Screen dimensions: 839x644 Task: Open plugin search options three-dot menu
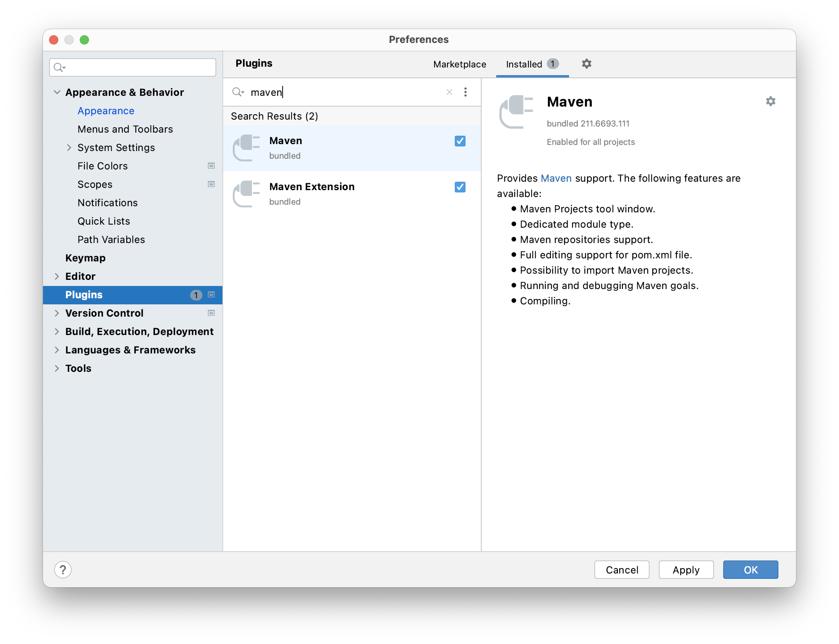(x=465, y=92)
